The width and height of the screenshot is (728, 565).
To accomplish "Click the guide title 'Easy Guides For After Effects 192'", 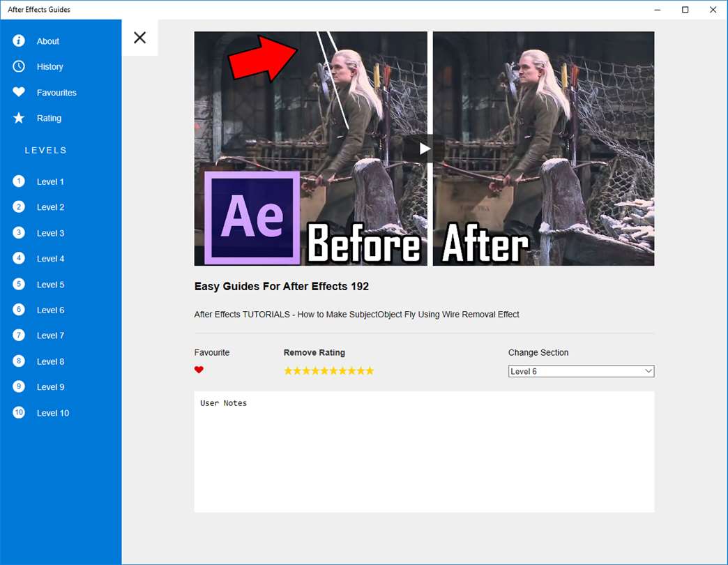I will pyautogui.click(x=281, y=286).
